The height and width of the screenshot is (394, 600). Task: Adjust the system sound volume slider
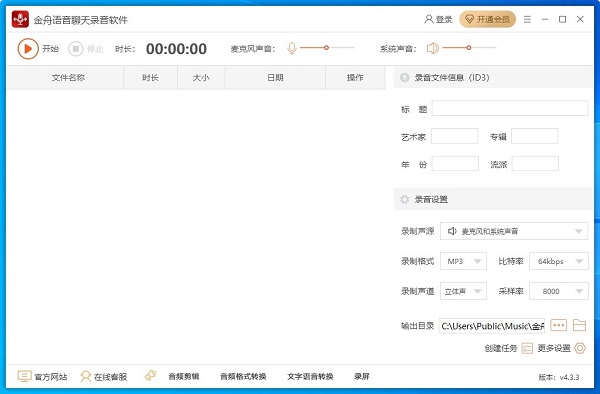(469, 48)
